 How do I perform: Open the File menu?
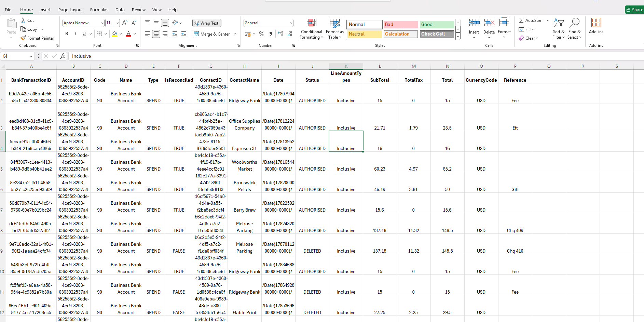click(8, 10)
